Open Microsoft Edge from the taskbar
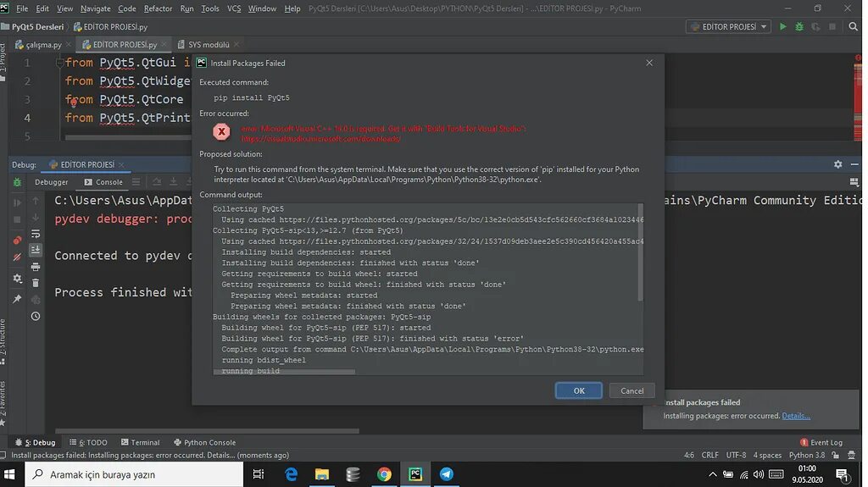Screen dimensions: 868x487 (x=291, y=474)
